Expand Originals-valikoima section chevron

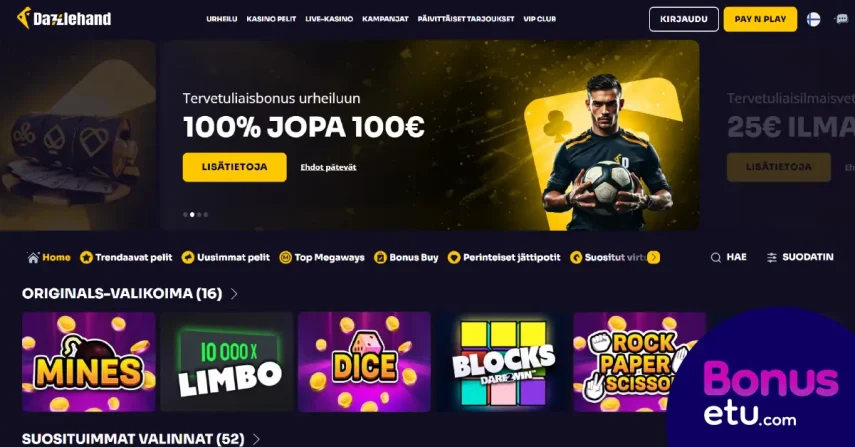point(234,294)
